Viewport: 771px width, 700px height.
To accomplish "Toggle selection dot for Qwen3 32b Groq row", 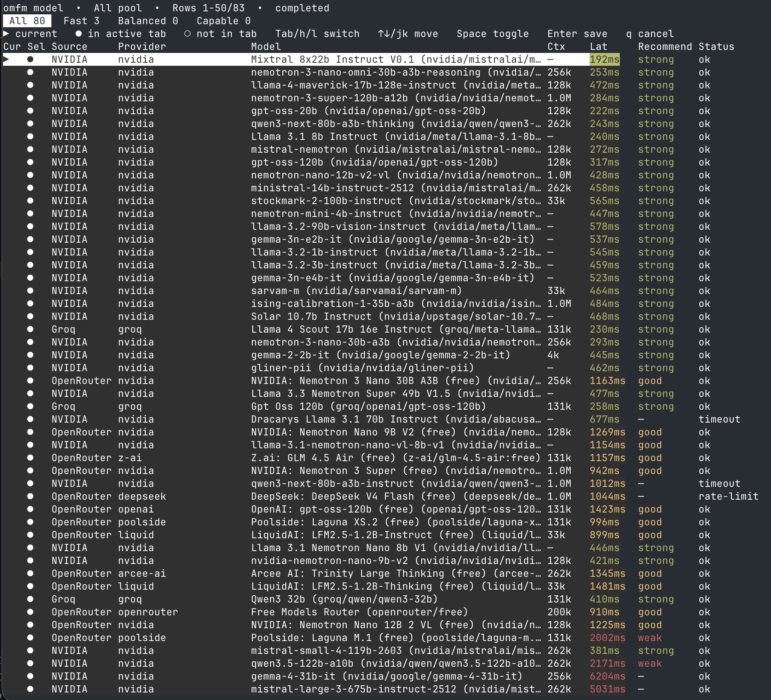I will click(30, 599).
